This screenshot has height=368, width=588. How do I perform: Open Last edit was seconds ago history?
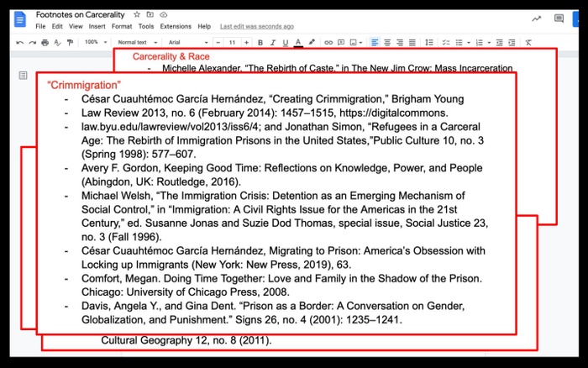coord(257,26)
